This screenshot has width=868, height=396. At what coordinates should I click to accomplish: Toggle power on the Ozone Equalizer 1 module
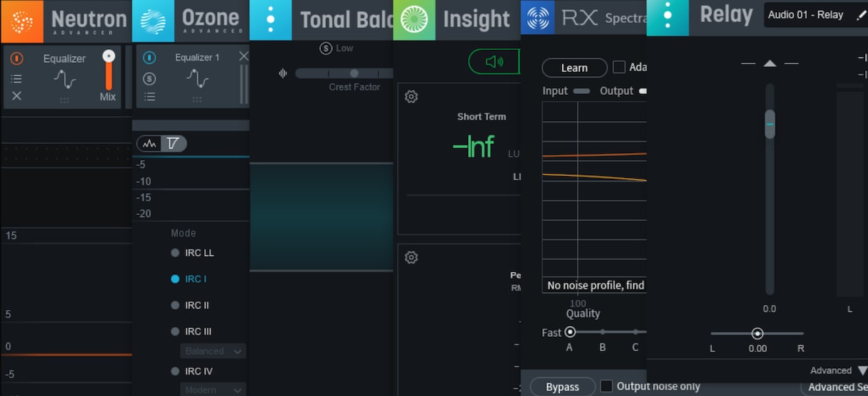149,58
